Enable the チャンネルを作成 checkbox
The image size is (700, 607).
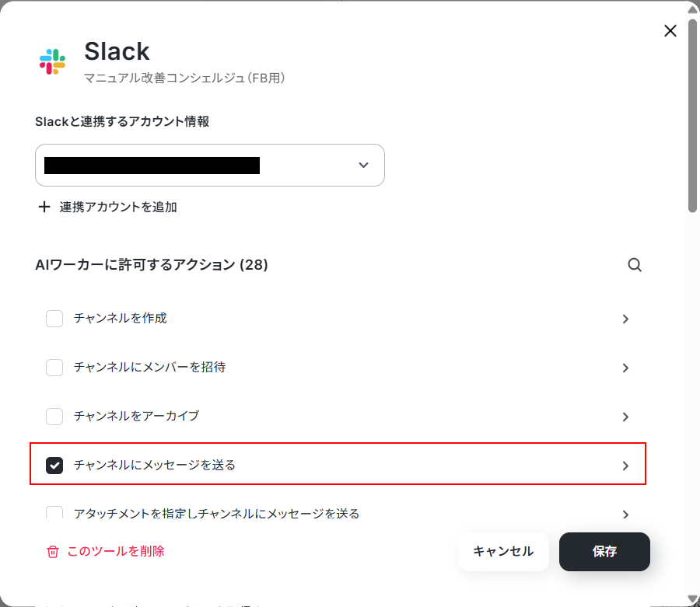point(54,319)
